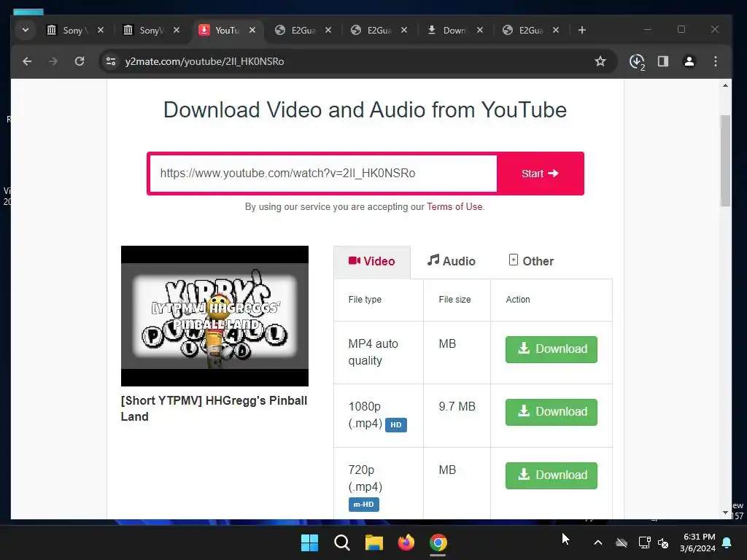
Task: Bookmark this page with the star icon
Action: [x=600, y=61]
